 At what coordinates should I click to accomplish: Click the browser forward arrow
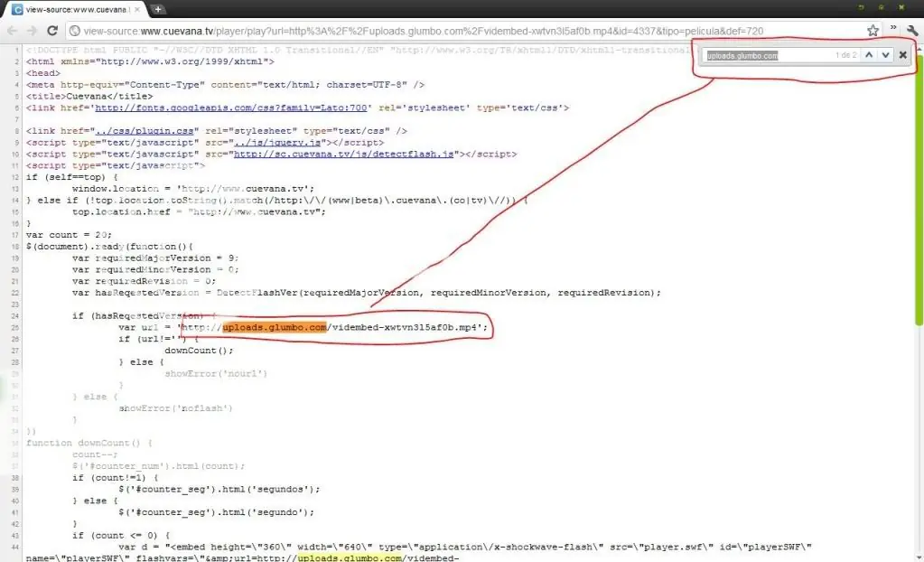pyautogui.click(x=32, y=31)
